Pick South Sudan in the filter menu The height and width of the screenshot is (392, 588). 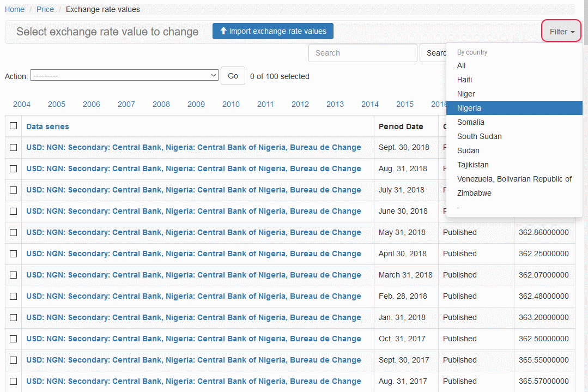[479, 136]
